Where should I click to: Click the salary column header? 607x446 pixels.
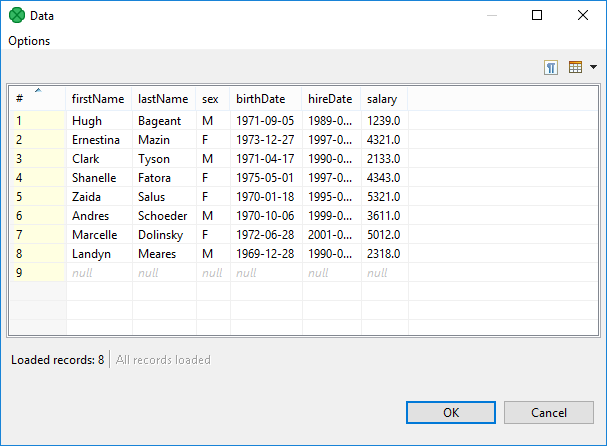tap(384, 99)
